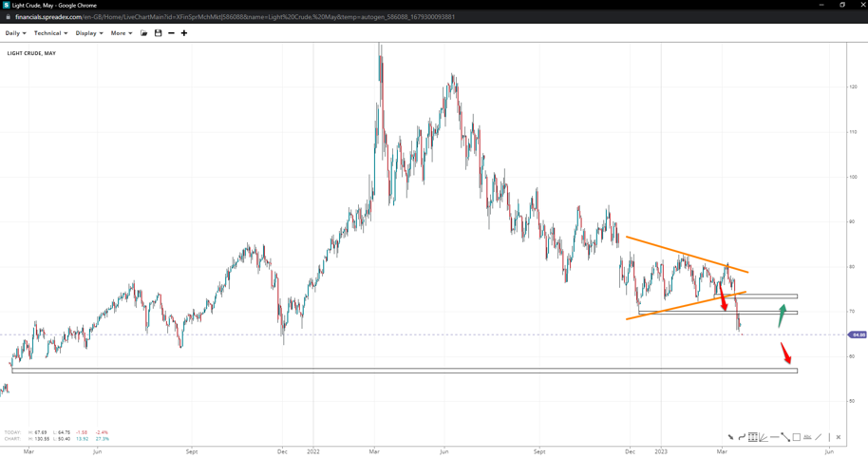Screen dimensions: 868x459
Task: Click the 64.88 current price label
Action: tap(858, 335)
